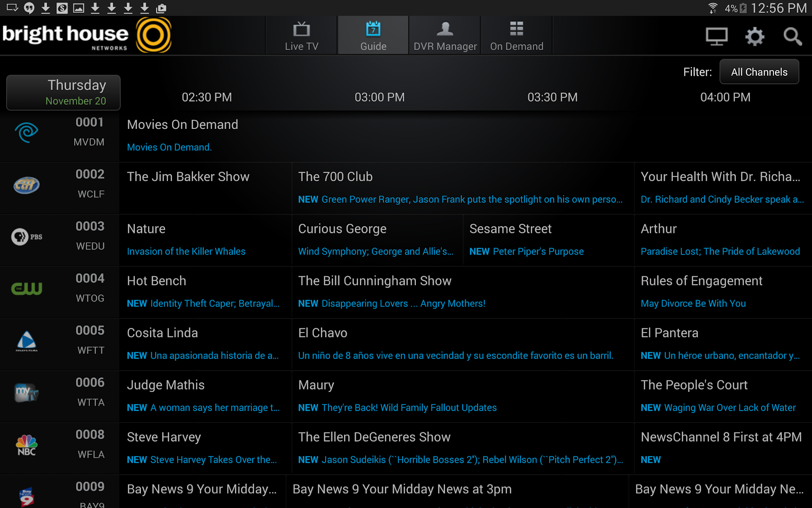Tap the channel number 0008

click(x=90, y=435)
